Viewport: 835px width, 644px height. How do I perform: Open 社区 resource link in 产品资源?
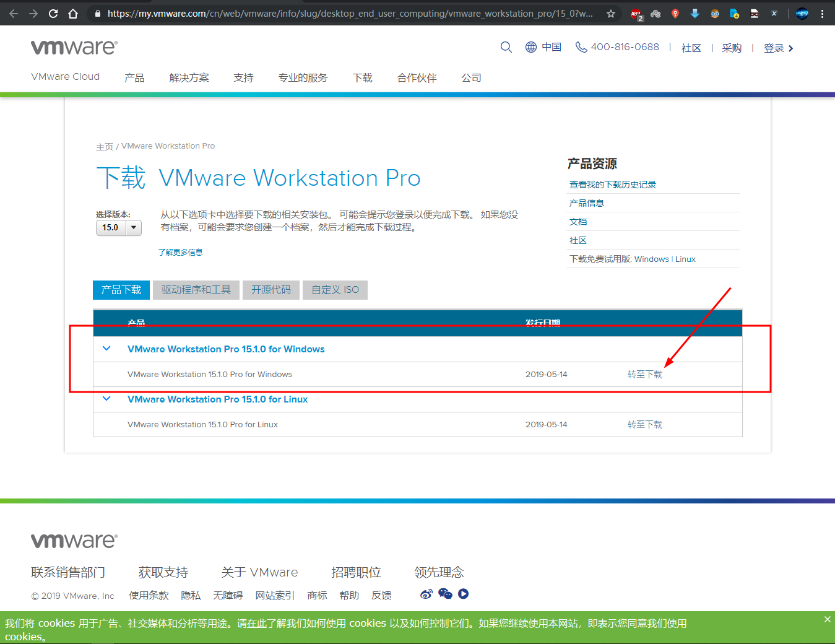point(578,240)
